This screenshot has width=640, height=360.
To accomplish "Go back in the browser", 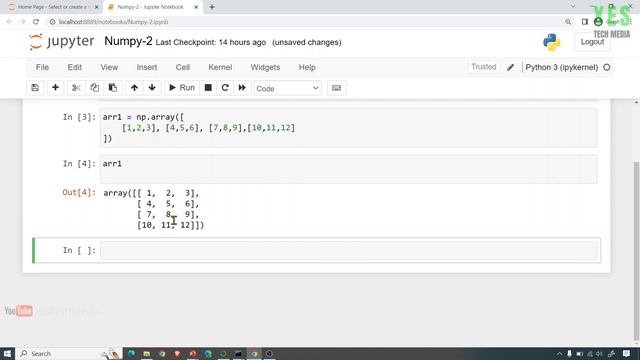I will [9, 22].
